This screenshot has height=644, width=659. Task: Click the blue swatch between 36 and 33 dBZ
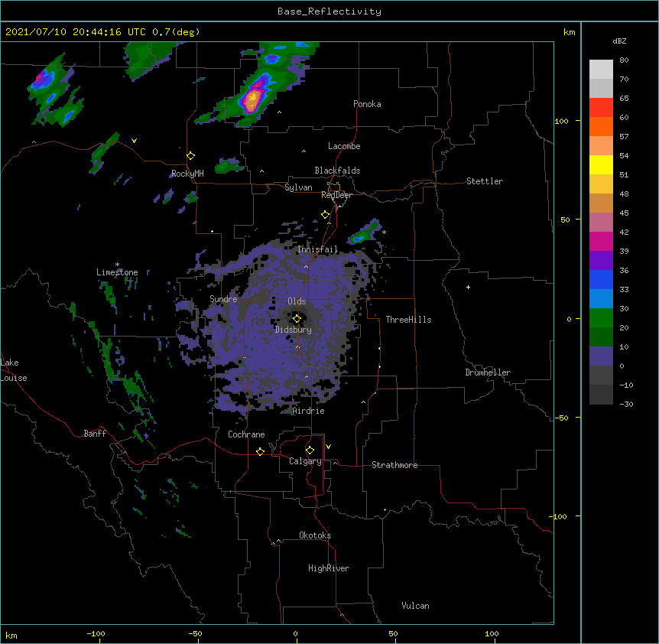click(601, 279)
